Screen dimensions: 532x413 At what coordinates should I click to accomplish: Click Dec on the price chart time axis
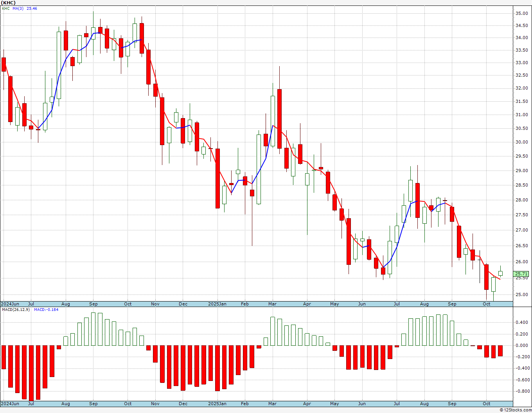click(183, 304)
